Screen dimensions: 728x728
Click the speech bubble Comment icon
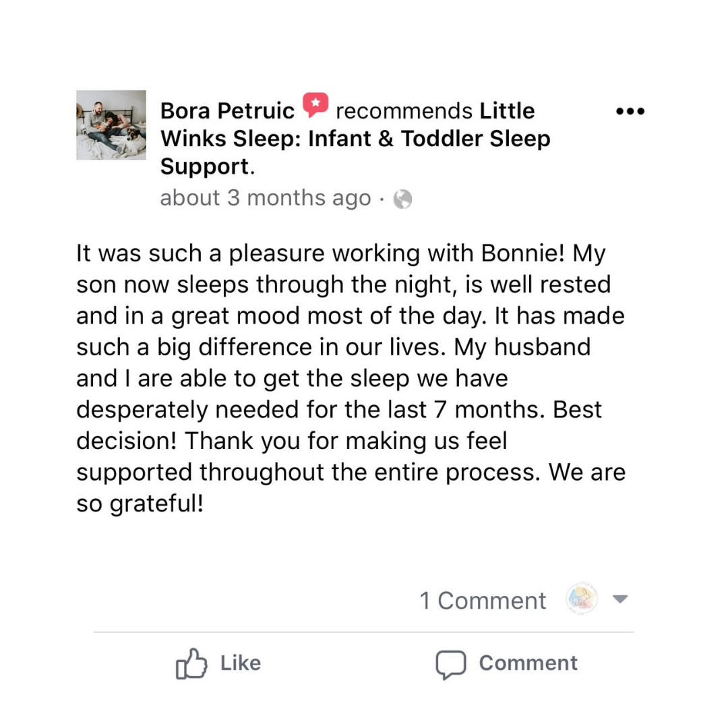point(450,664)
